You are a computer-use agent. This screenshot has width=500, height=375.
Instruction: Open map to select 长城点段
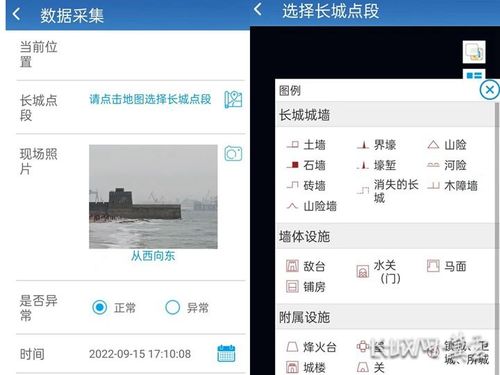233,99
